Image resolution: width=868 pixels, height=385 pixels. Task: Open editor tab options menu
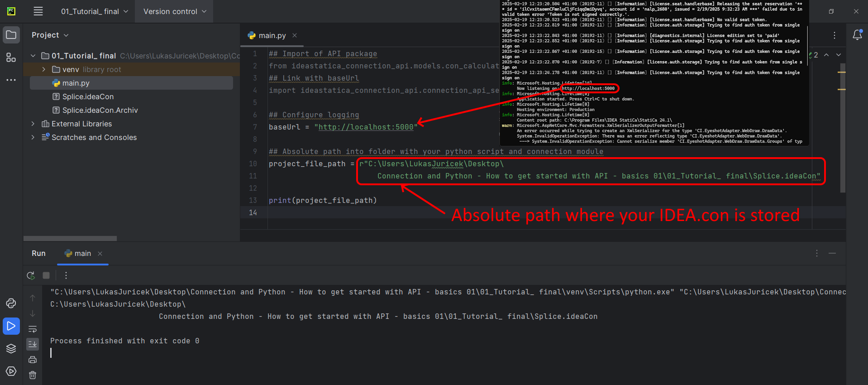click(835, 35)
